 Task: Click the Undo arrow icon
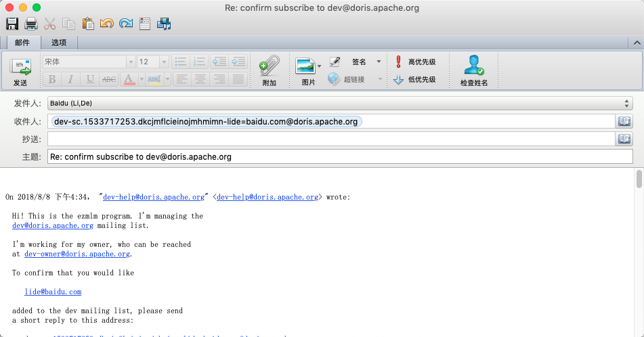coord(107,24)
